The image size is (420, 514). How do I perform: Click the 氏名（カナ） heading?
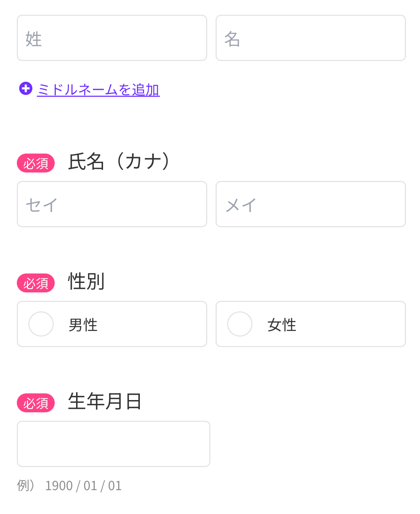click(x=120, y=162)
